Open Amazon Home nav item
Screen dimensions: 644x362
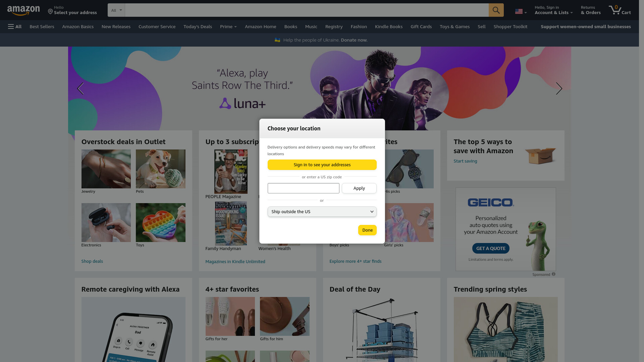261,26
